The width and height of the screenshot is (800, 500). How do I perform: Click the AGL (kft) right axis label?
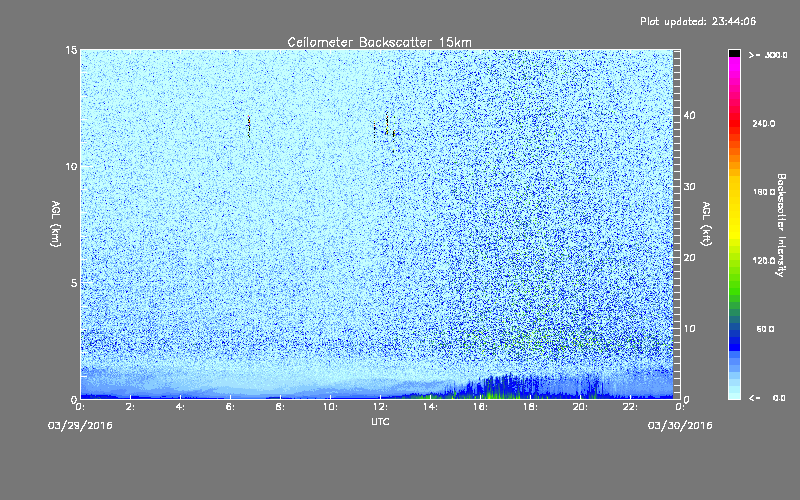point(706,224)
